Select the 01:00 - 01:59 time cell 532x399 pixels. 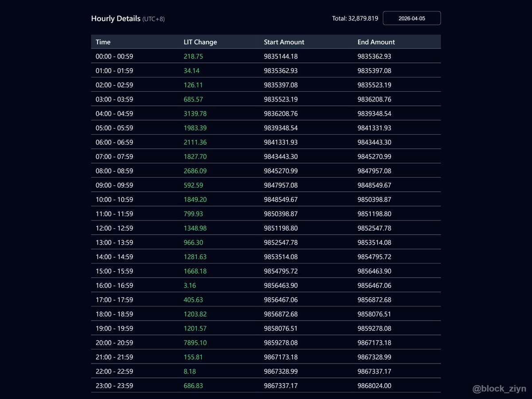114,70
